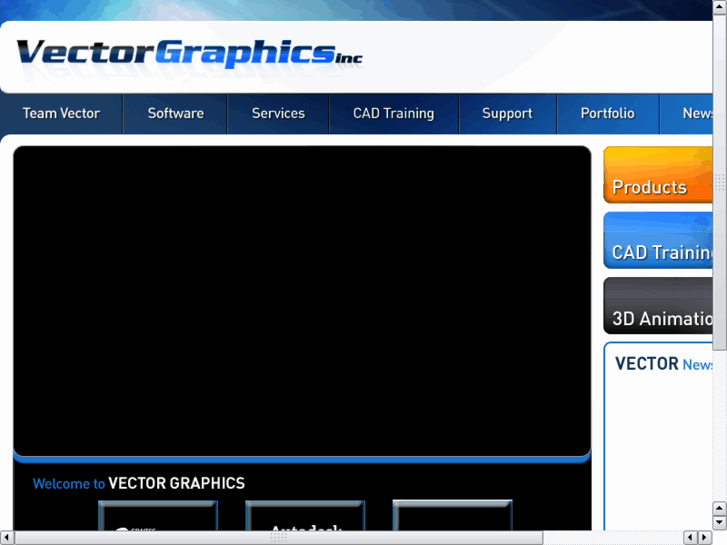This screenshot has width=727, height=545.
Task: Open the first partner logo thumbnail
Action: (x=158, y=515)
